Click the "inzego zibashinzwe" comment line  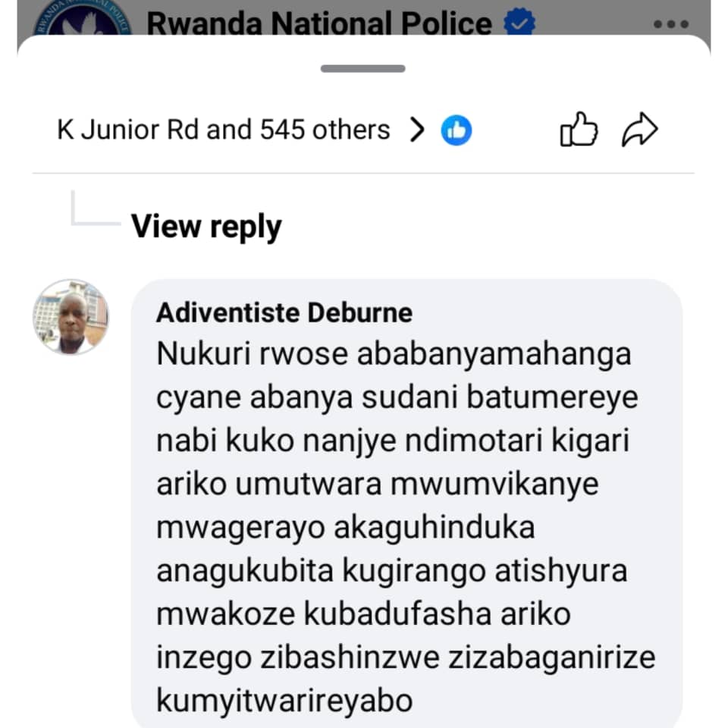[298, 657]
